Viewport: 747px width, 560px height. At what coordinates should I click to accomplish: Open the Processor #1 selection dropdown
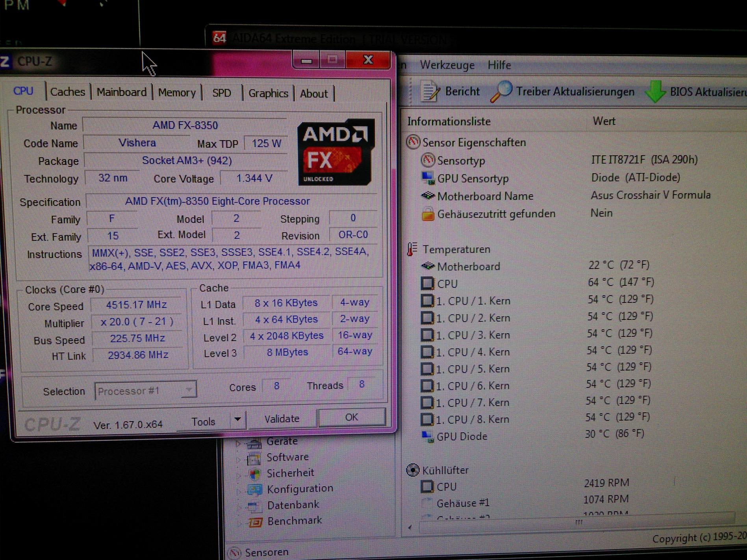pyautogui.click(x=145, y=391)
